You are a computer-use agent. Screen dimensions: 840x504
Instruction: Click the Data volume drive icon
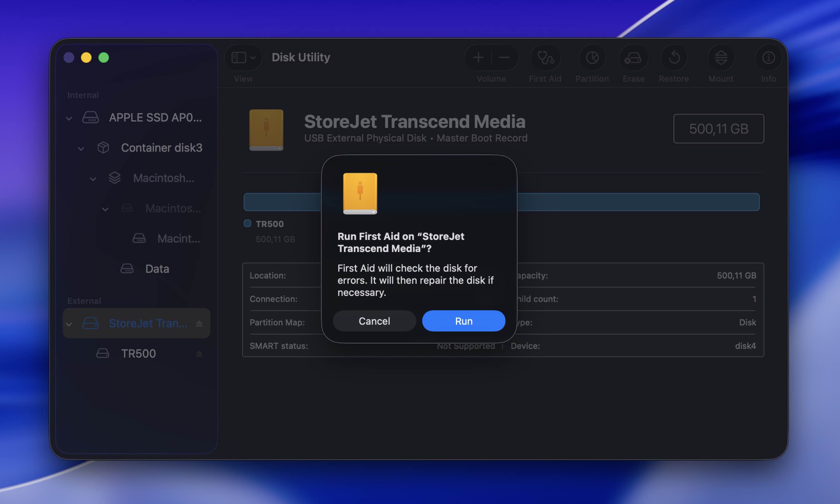[127, 269]
